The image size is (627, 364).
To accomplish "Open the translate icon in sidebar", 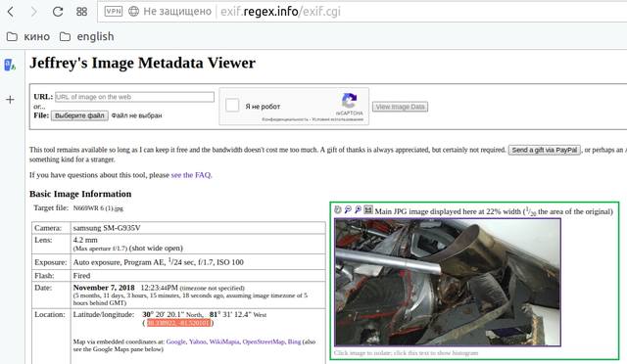I will [x=10, y=65].
